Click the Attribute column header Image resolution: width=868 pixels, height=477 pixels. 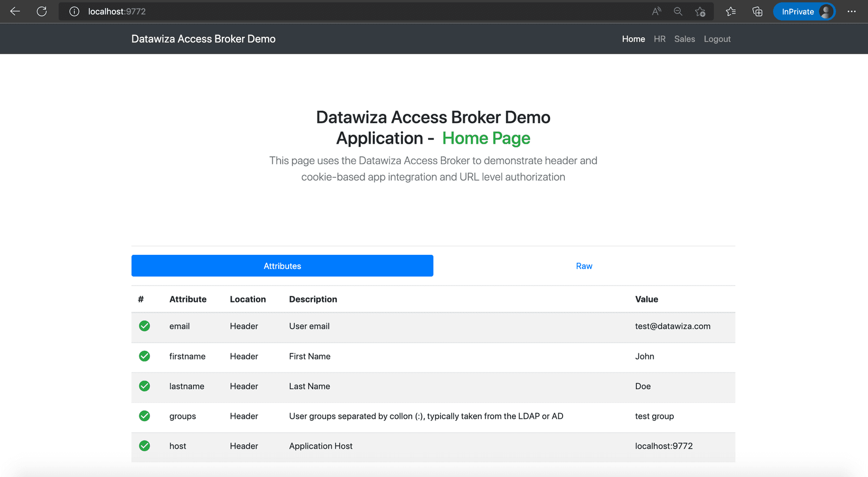[x=188, y=299]
